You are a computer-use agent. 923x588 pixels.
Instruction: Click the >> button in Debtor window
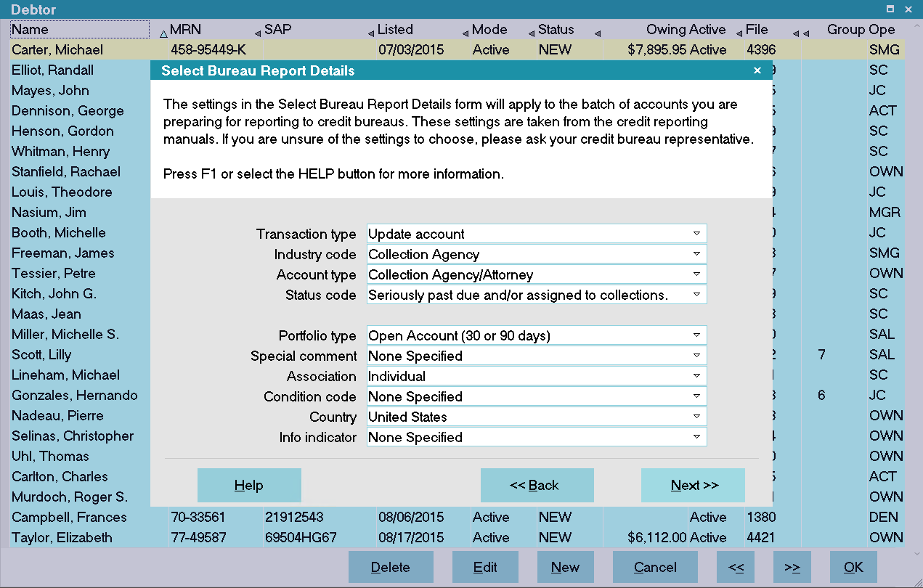(792, 568)
